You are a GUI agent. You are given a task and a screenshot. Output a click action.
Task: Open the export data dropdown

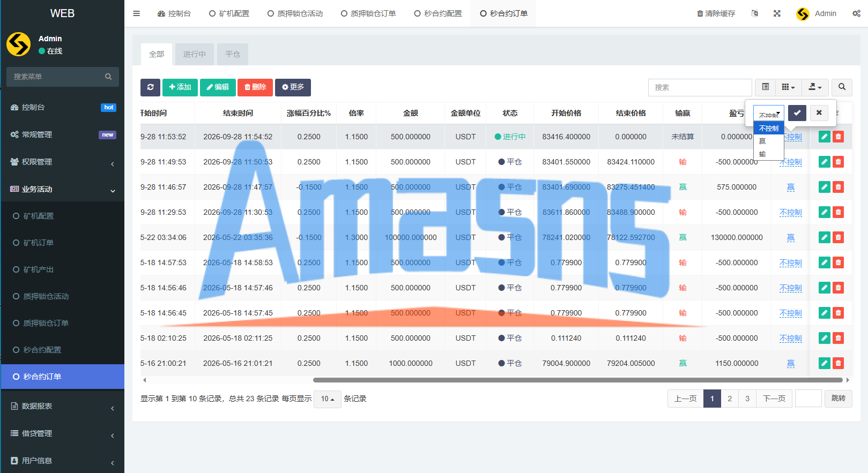pos(815,87)
